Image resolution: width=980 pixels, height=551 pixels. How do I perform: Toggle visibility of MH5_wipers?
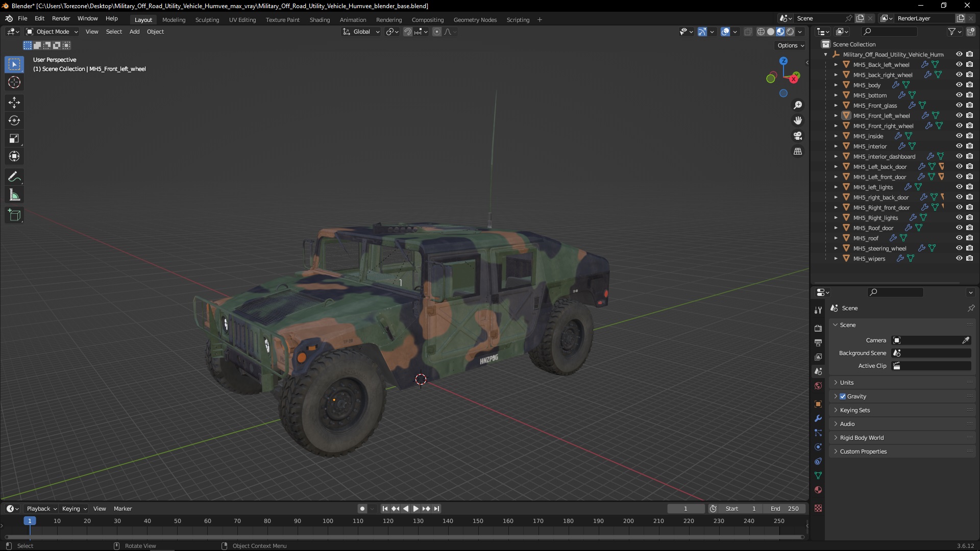pyautogui.click(x=959, y=258)
